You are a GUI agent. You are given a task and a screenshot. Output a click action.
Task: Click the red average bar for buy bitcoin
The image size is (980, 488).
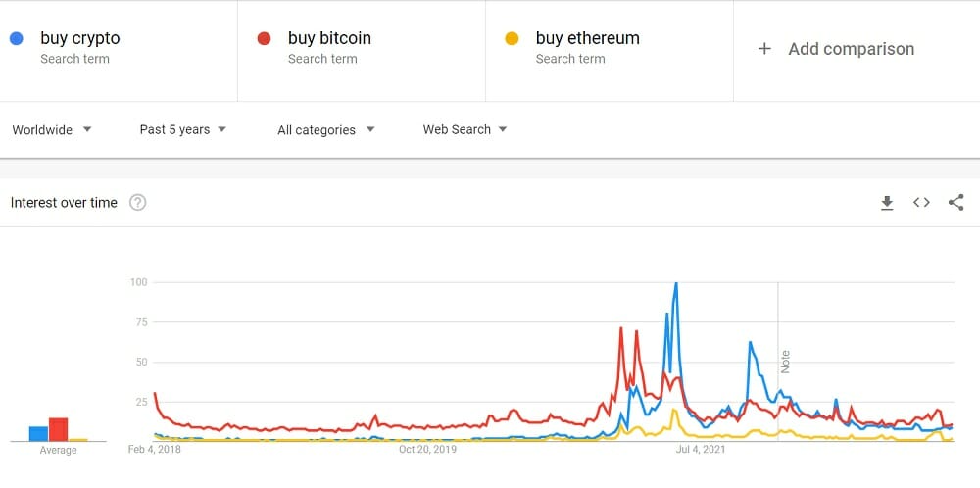58,429
